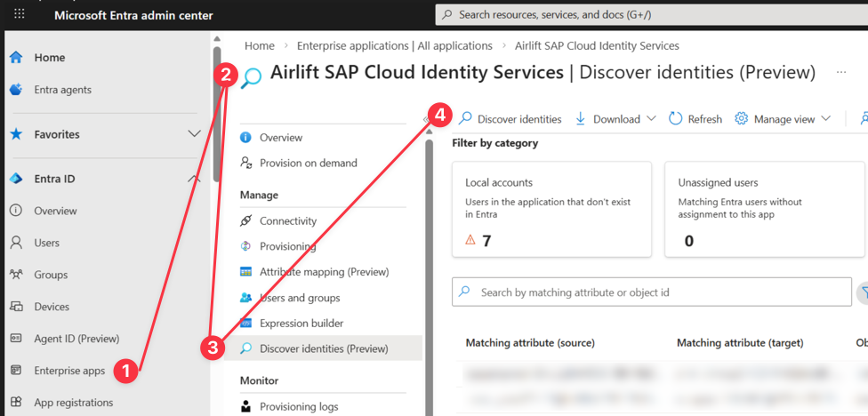Screen dimensions: 868x416
Task: Expand the Favorites chevron
Action: pyautogui.click(x=194, y=134)
